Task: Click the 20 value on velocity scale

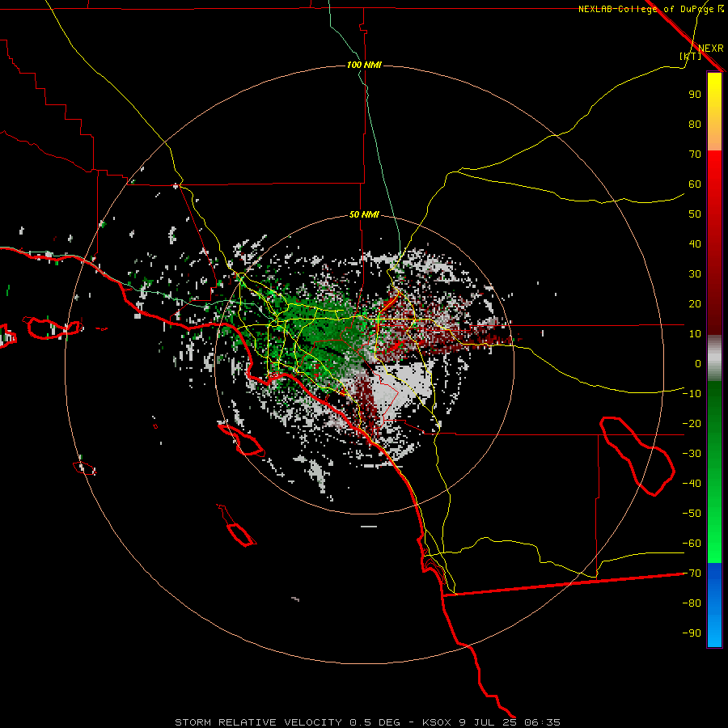Action: click(x=695, y=304)
